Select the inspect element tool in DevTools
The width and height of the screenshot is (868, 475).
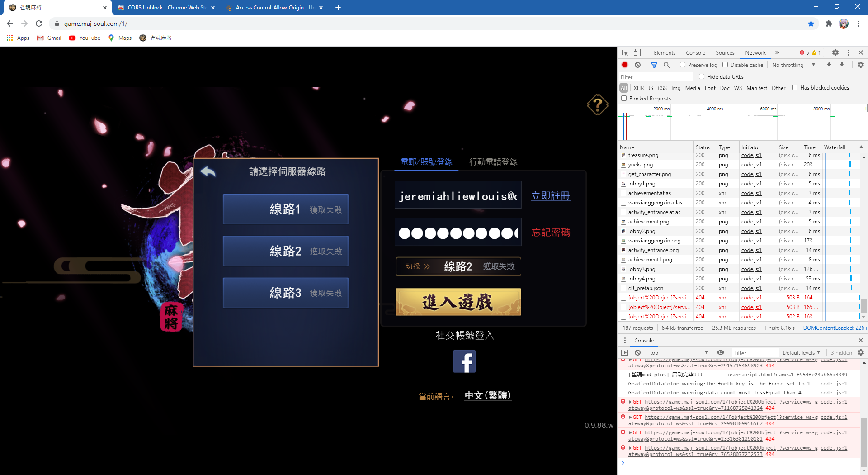point(625,52)
